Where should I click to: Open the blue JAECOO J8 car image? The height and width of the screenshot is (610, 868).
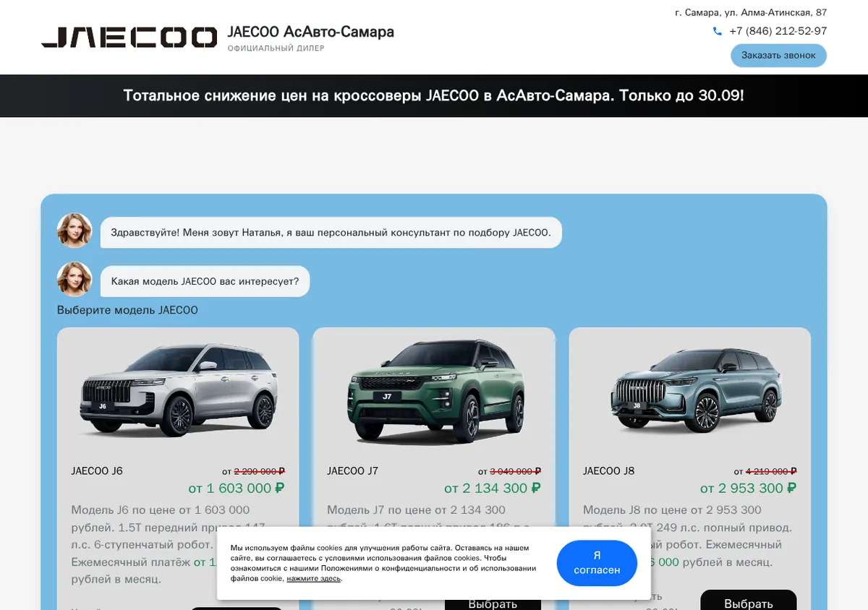[x=694, y=390]
